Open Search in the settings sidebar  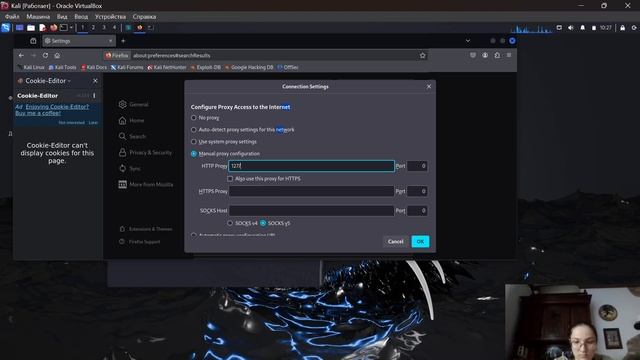click(132, 136)
